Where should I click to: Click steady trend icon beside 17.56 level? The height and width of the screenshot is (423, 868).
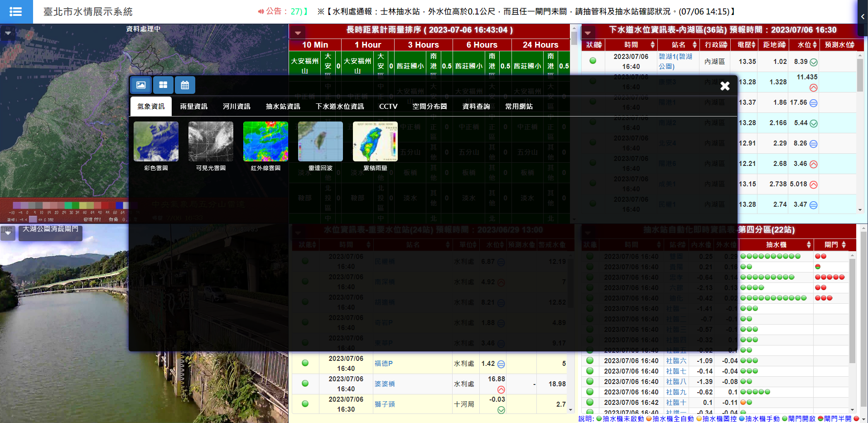(814, 103)
